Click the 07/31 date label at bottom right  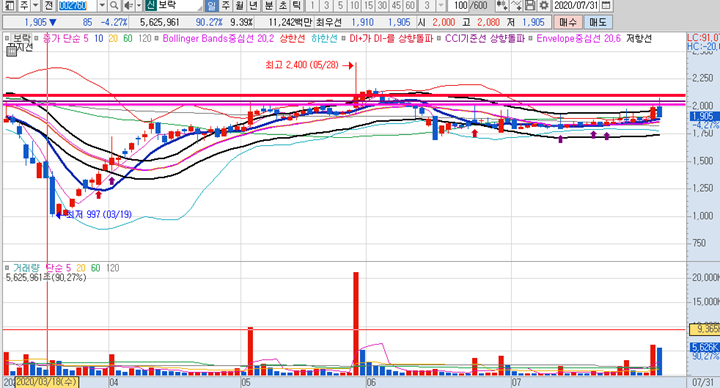(703, 382)
